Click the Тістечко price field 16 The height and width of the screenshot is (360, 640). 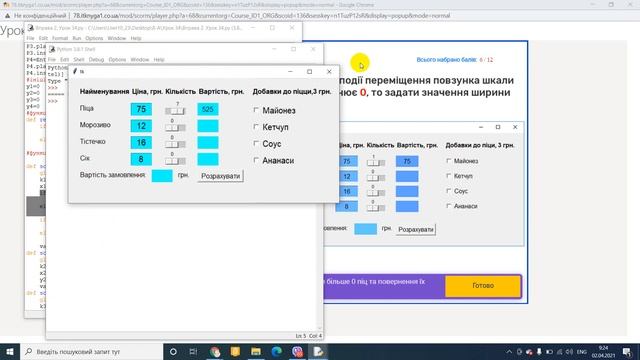pos(141,143)
